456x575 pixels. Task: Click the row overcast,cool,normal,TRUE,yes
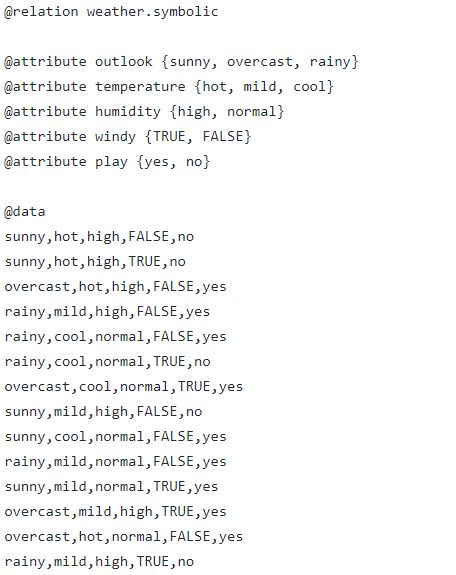124,387
